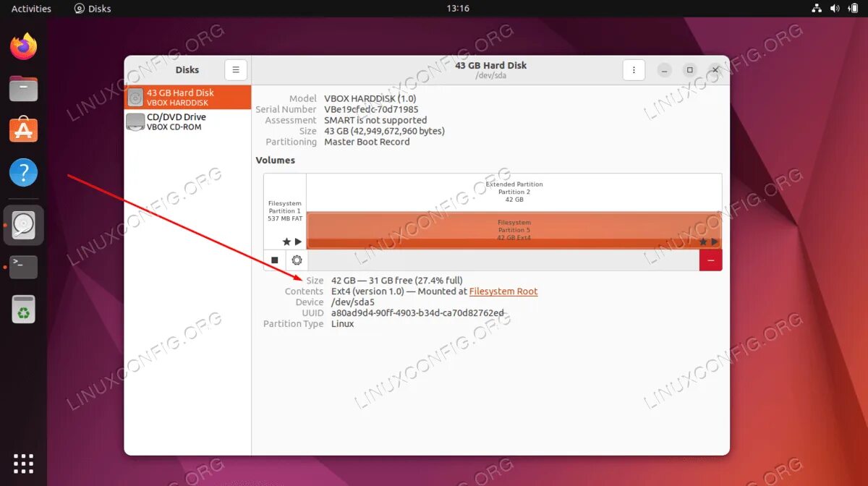This screenshot has height=486, width=868.
Task: Open the Disks app menu in top bar
Action: tap(93, 9)
